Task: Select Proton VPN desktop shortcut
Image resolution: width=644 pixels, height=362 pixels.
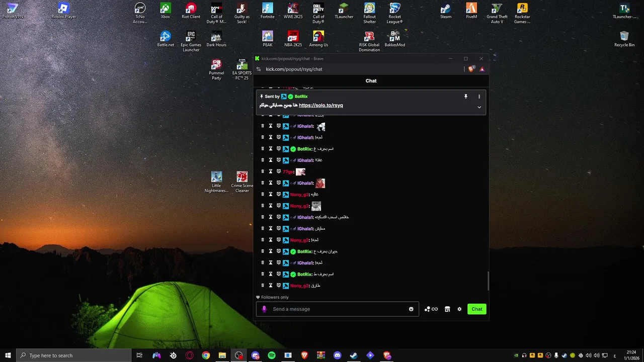Action: click(13, 11)
